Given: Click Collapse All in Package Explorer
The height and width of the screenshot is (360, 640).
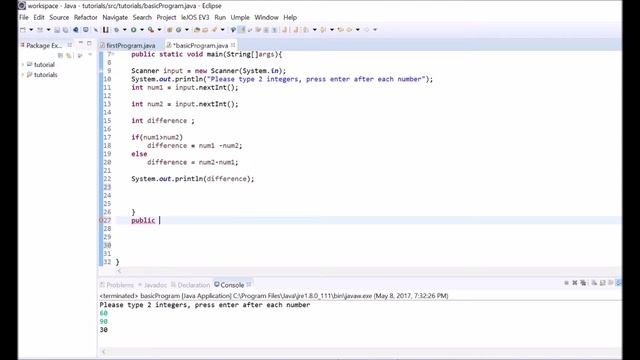Looking at the screenshot, I should point(60,55).
